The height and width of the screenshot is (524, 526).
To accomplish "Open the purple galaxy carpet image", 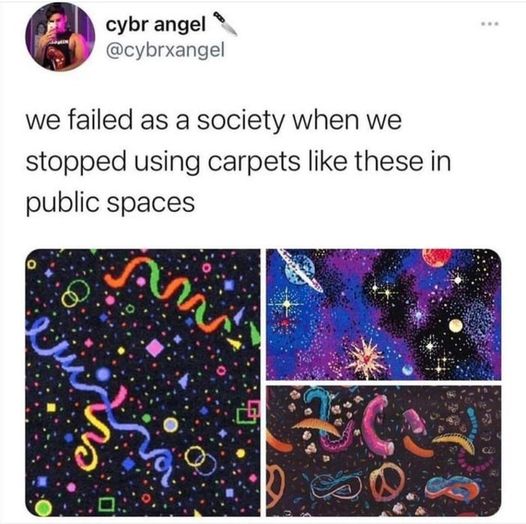I will click(x=384, y=314).
